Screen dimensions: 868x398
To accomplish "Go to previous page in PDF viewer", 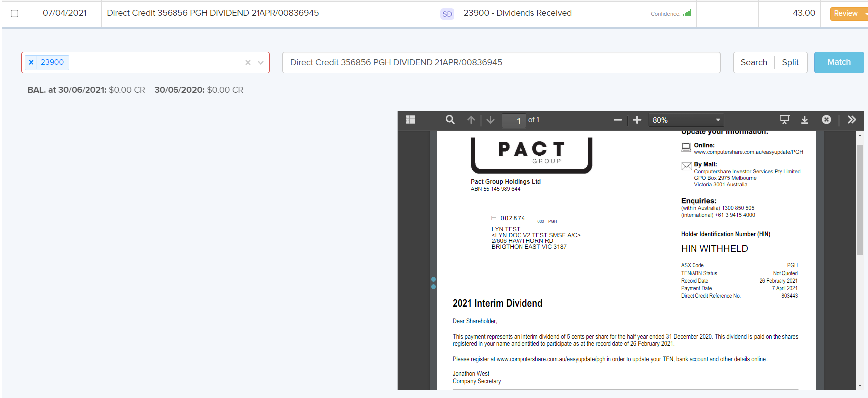I will point(471,120).
